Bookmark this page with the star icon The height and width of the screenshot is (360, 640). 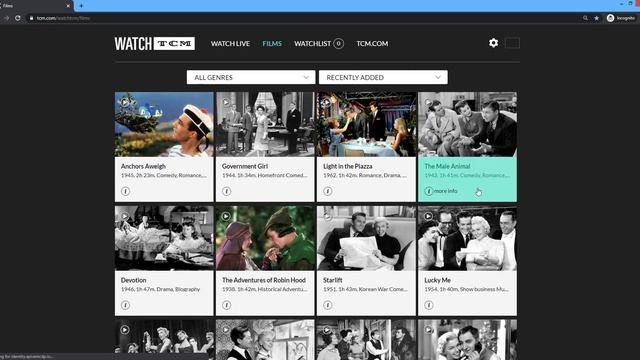coord(596,18)
